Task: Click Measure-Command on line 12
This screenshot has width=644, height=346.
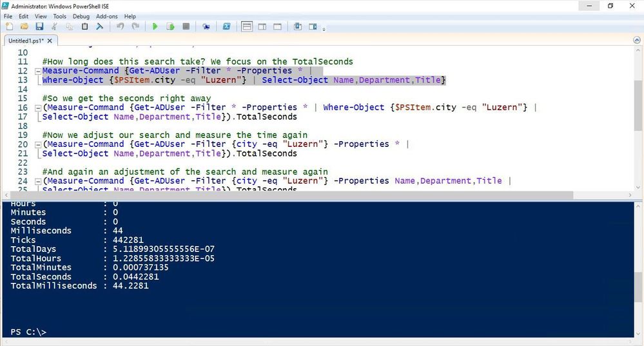Action: (81, 71)
